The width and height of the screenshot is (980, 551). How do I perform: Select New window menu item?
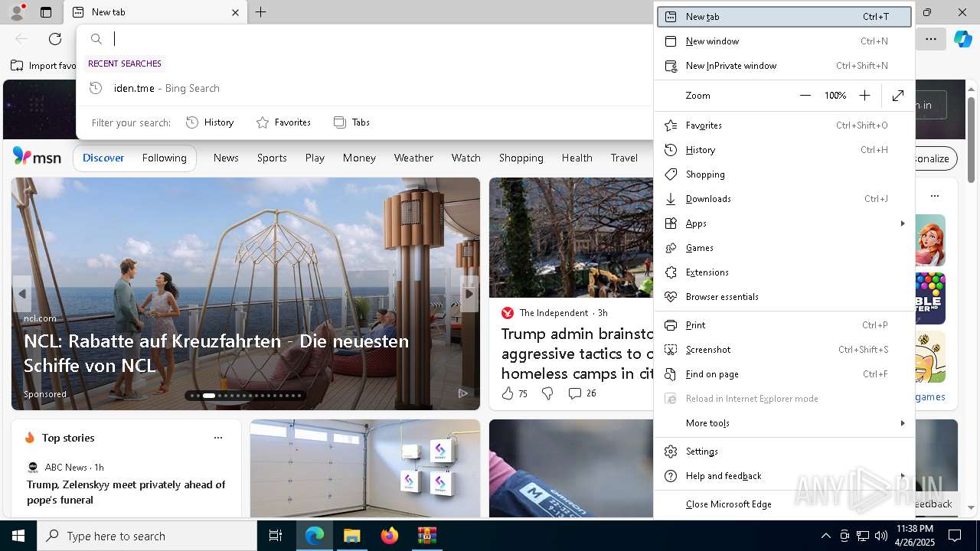[x=785, y=41]
